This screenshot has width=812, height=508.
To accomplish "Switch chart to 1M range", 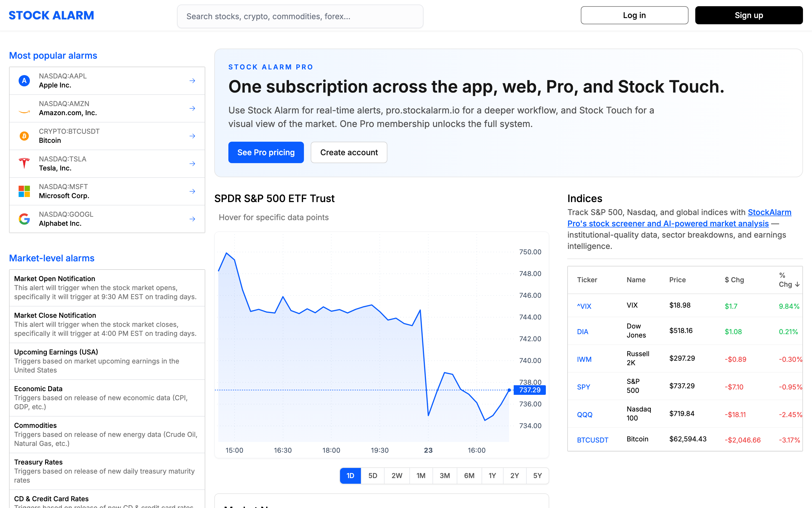I will coord(421,476).
